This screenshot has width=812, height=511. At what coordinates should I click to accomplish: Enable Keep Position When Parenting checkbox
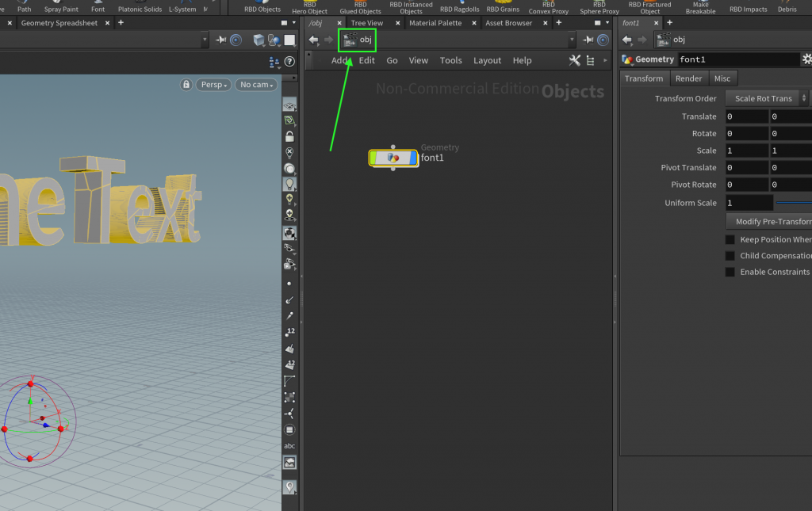pos(730,239)
